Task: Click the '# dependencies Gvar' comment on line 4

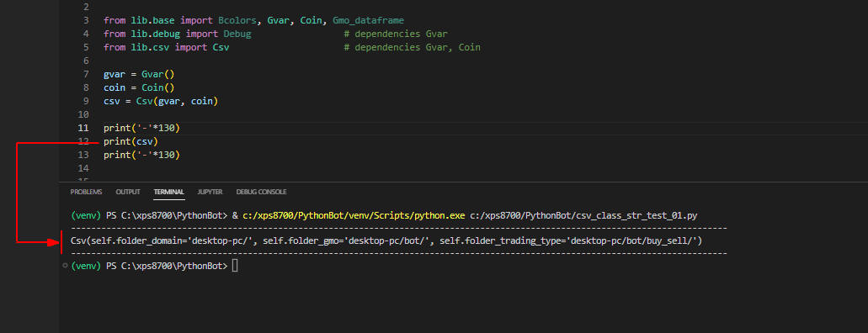Action: tap(396, 34)
